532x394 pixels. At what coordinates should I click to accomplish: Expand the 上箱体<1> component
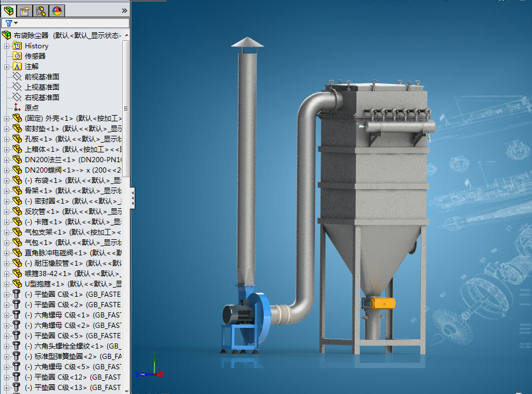[x=6, y=150]
